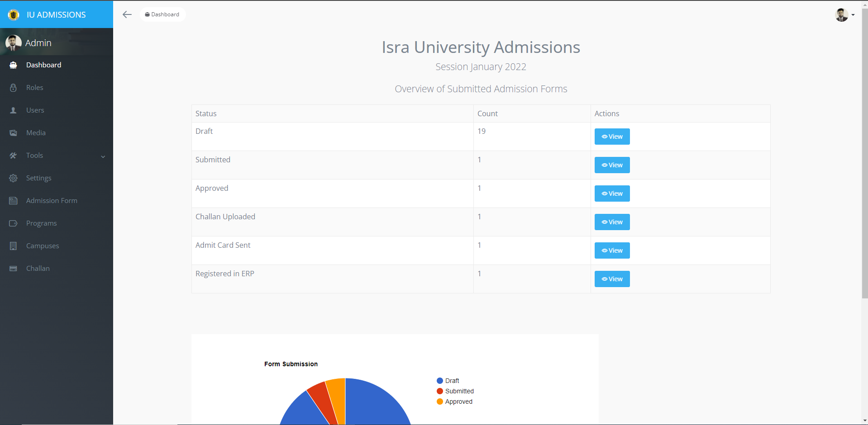Click the Challan card icon
868x425 pixels.
(13, 269)
